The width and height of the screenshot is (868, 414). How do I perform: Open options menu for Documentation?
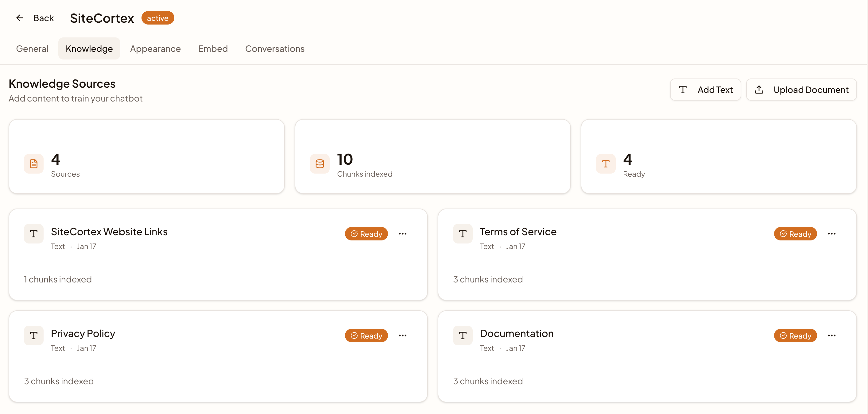(831, 335)
